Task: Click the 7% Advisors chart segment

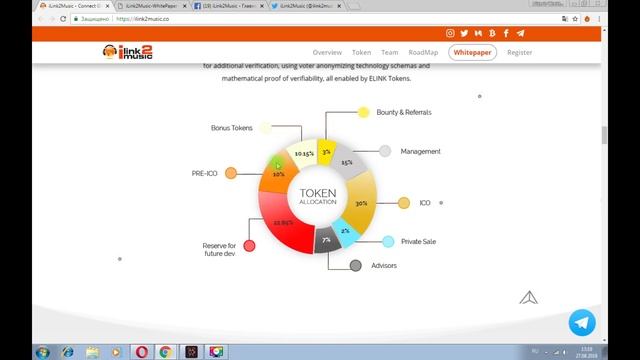Action: [327, 240]
